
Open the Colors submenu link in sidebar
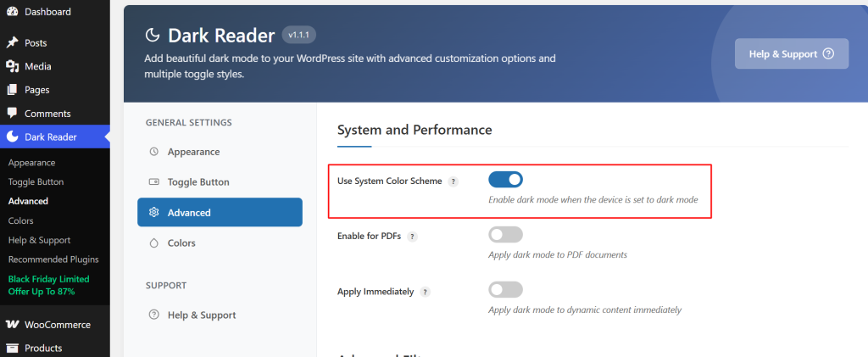(x=21, y=220)
